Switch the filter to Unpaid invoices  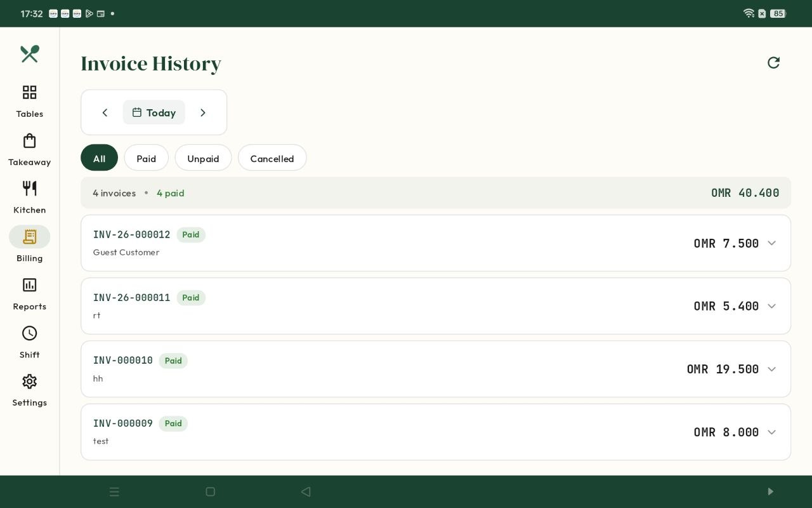pyautogui.click(x=203, y=158)
